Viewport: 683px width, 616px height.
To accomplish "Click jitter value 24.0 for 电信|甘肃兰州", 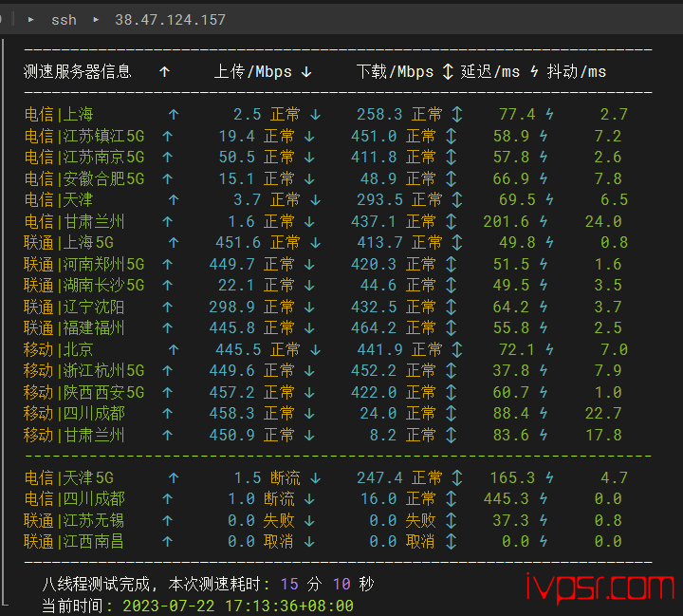I will point(603,221).
